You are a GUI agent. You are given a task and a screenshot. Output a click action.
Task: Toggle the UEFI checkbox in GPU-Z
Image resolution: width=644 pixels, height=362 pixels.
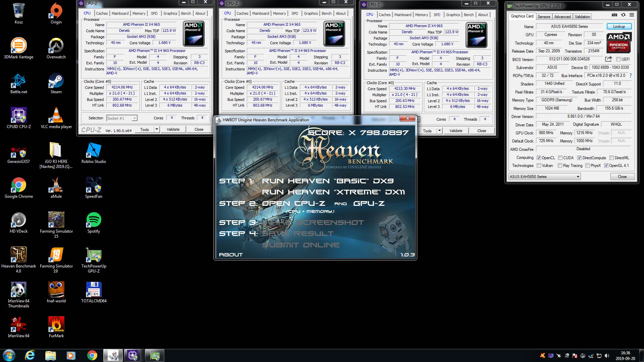coord(618,59)
